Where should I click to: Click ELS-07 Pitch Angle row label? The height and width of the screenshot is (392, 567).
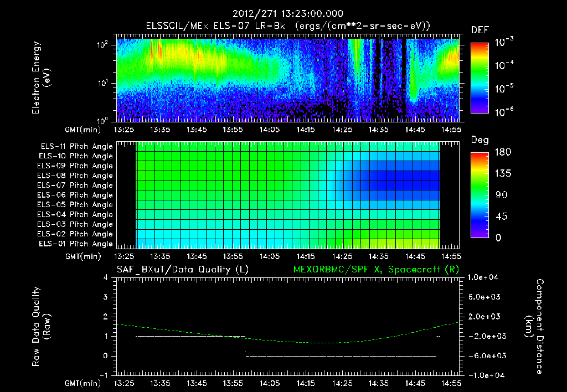pos(75,185)
